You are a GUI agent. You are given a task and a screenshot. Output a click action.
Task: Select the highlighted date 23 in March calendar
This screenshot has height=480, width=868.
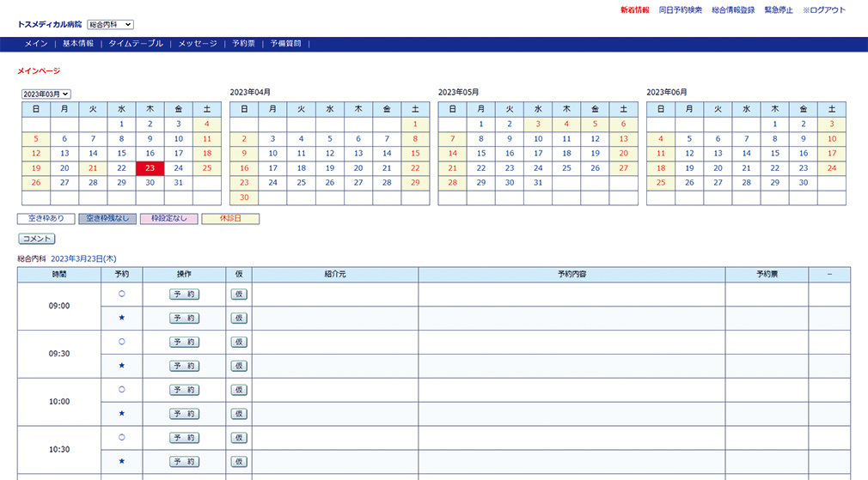150,168
